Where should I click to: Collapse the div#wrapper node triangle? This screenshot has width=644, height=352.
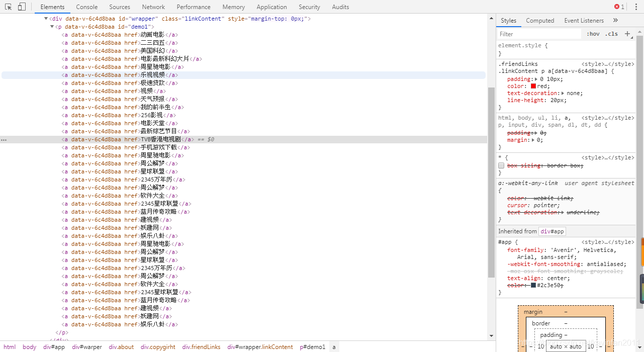46,19
